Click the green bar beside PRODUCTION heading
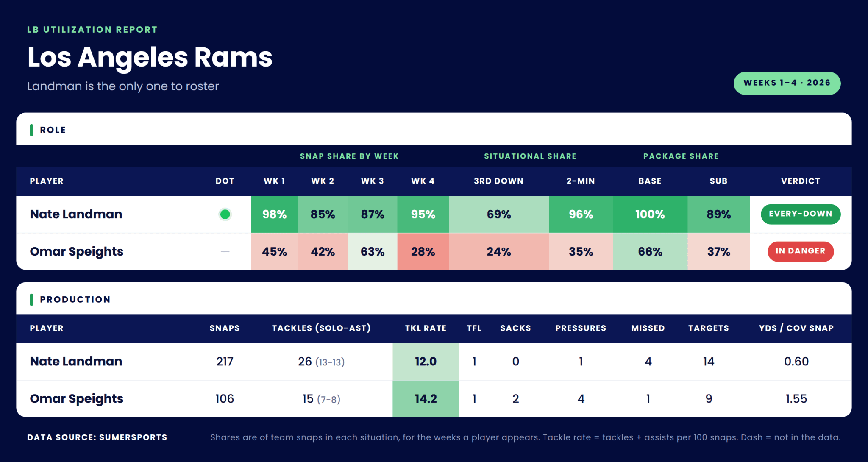Image resolution: width=868 pixels, height=462 pixels. pyautogui.click(x=31, y=300)
